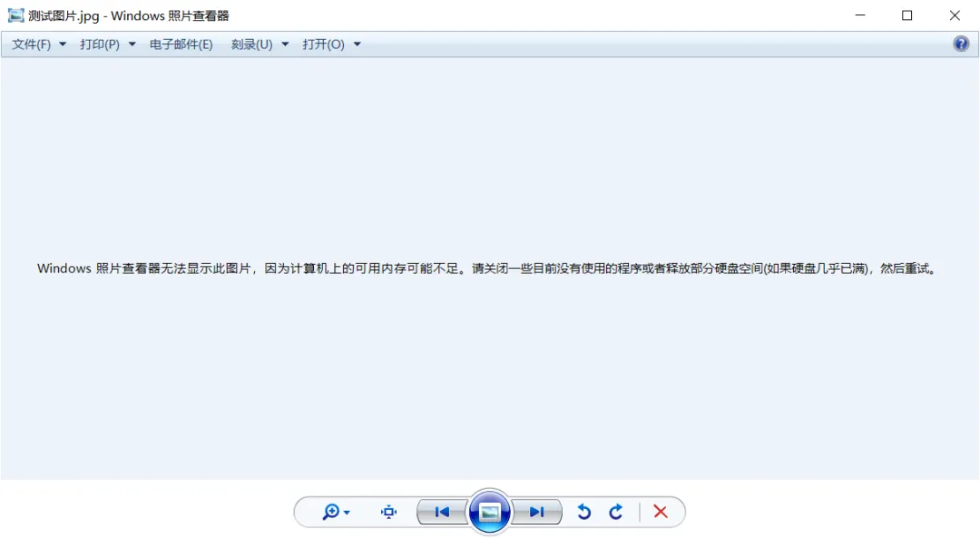This screenshot has width=980, height=539.
Task: Click the photo viewer icon in the title bar
Action: tap(15, 15)
